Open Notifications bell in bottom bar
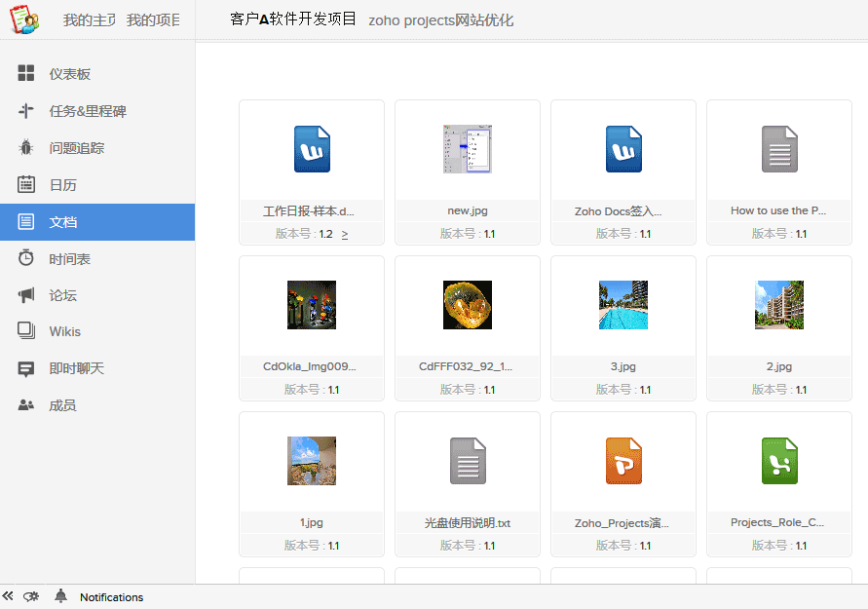Viewport: 868px width, 609px height. [x=61, y=596]
